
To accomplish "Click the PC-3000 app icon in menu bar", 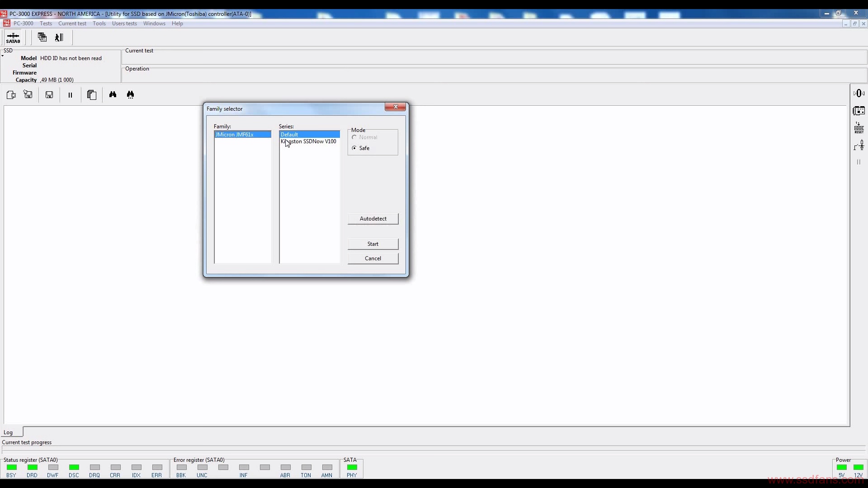I will [x=7, y=23].
